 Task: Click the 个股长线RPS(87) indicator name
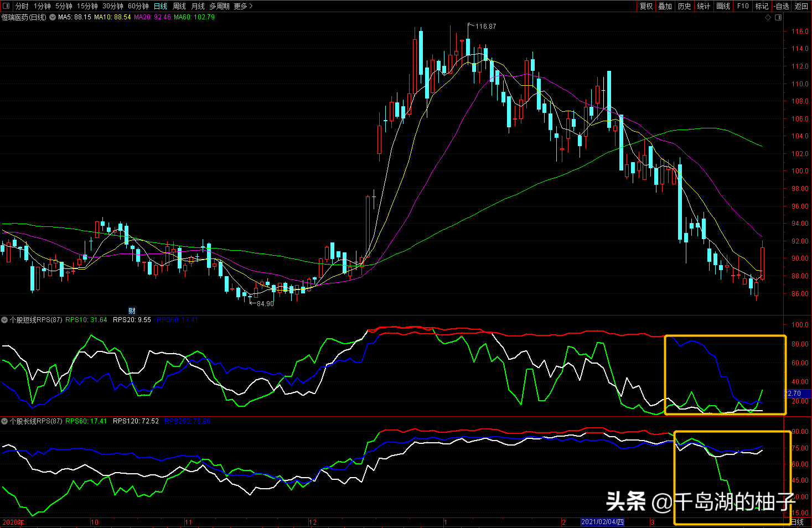[x=36, y=421]
